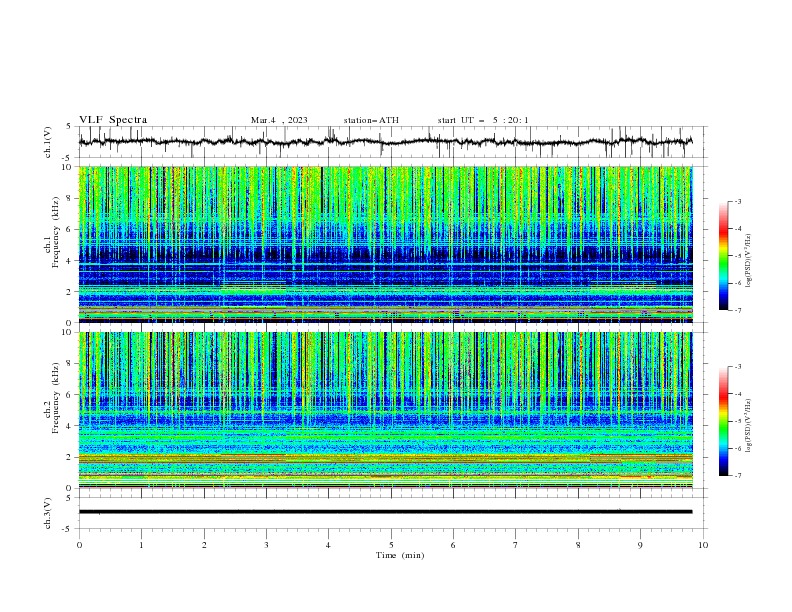The width and height of the screenshot is (792, 612).
Task: Click the "7" tick on the time axis
Action: [516, 545]
